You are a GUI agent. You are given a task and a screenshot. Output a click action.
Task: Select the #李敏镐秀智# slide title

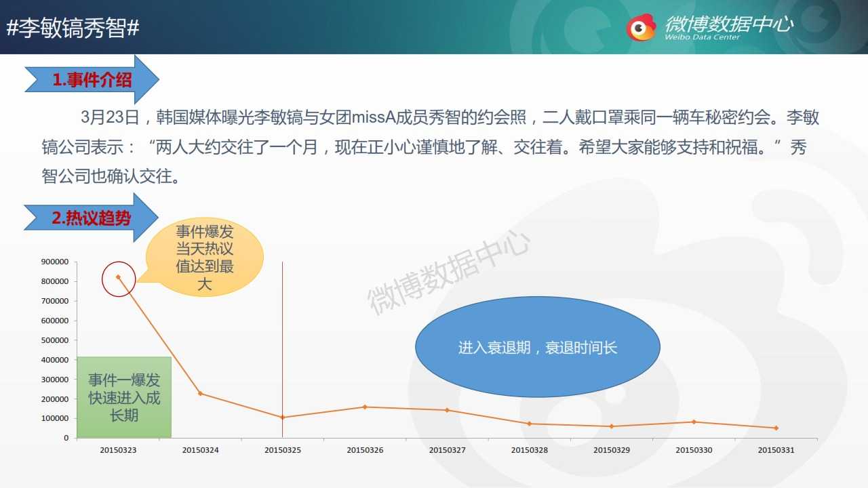[x=73, y=28]
